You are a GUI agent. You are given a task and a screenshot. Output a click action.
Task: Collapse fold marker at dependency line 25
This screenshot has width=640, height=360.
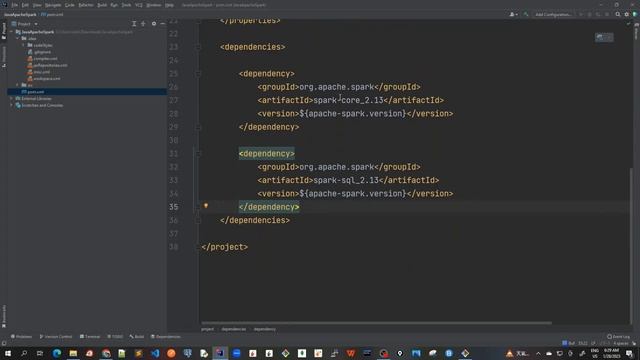198,73
